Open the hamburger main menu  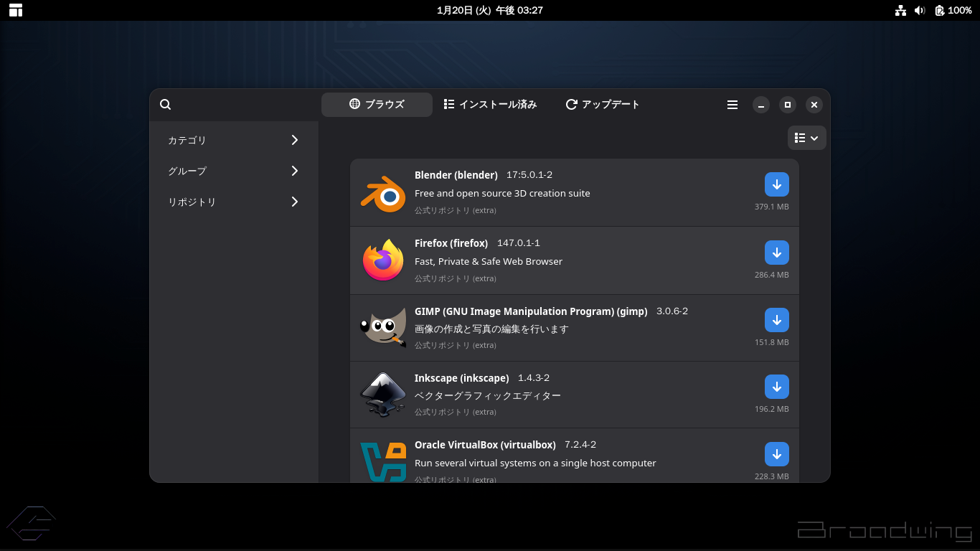point(732,105)
